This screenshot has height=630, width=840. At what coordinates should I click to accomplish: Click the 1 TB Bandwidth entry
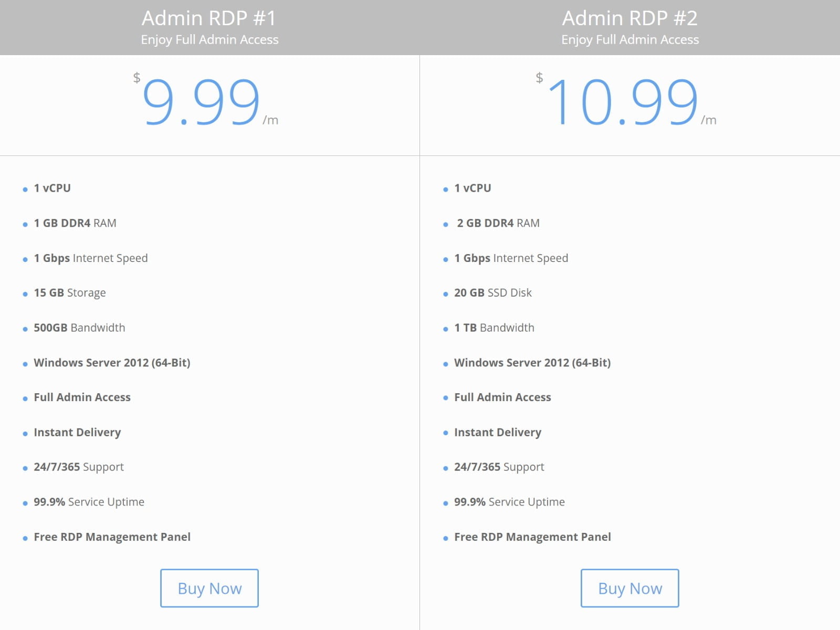(492, 327)
